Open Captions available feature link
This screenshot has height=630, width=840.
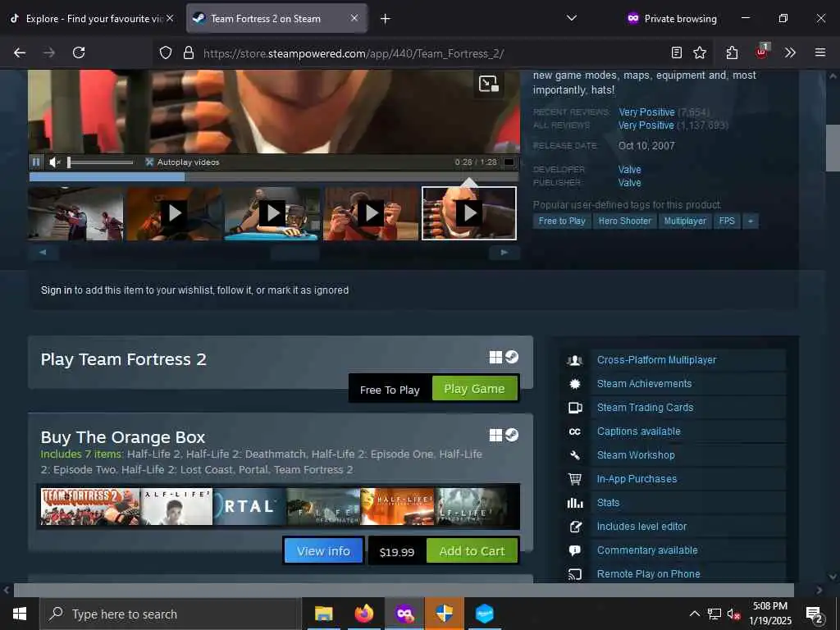click(638, 431)
